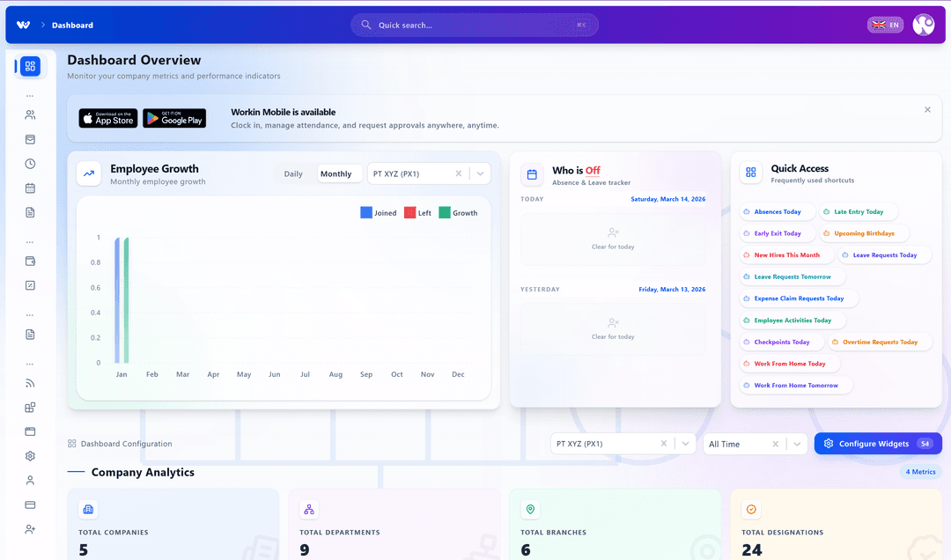951x560 pixels.
Task: Click the Quick search field
Action: (x=473, y=25)
